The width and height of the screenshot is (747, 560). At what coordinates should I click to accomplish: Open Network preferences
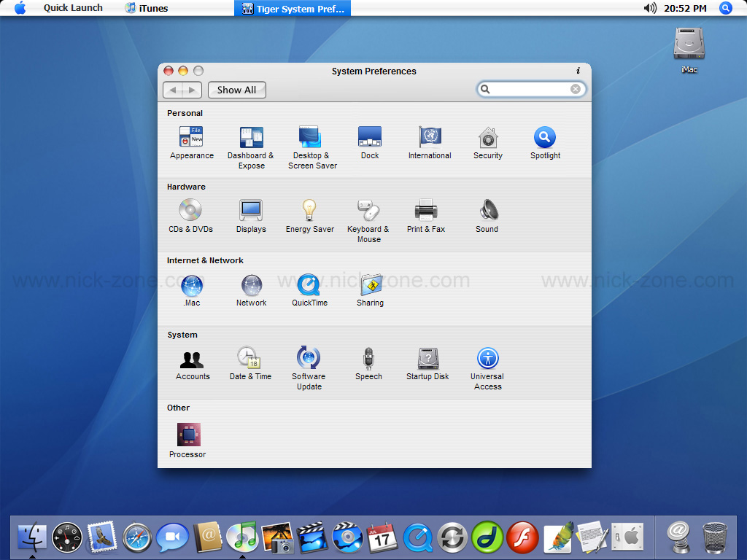coord(251,290)
